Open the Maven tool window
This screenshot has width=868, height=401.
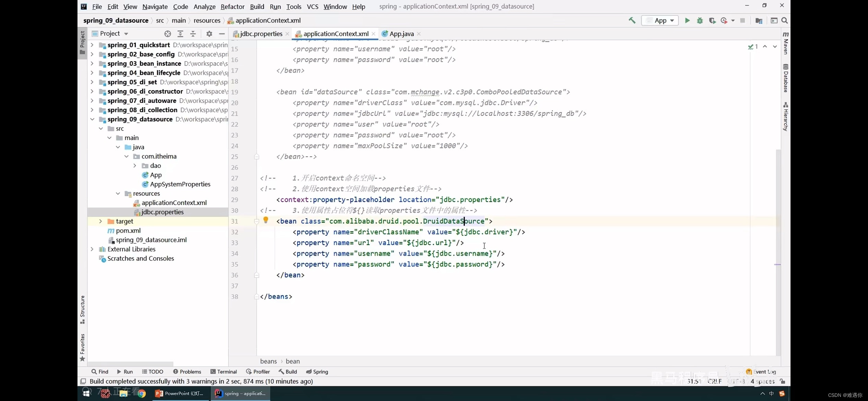click(x=786, y=43)
